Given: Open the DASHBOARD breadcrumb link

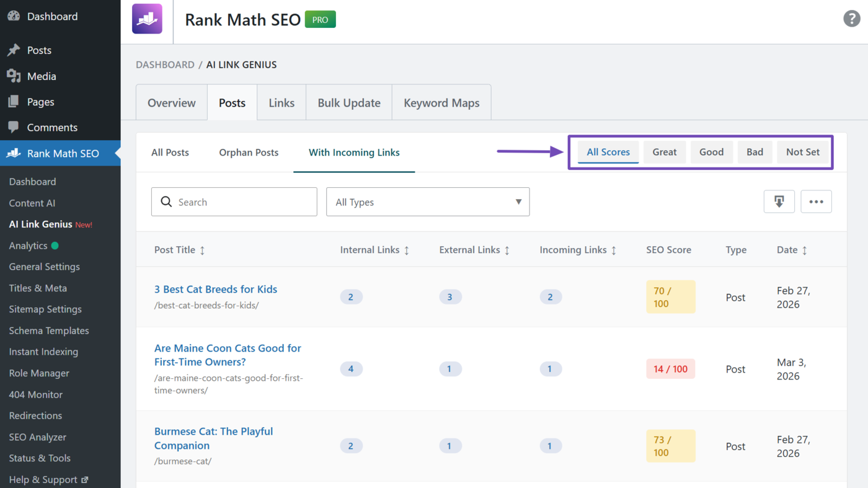Looking at the screenshot, I should tap(165, 64).
